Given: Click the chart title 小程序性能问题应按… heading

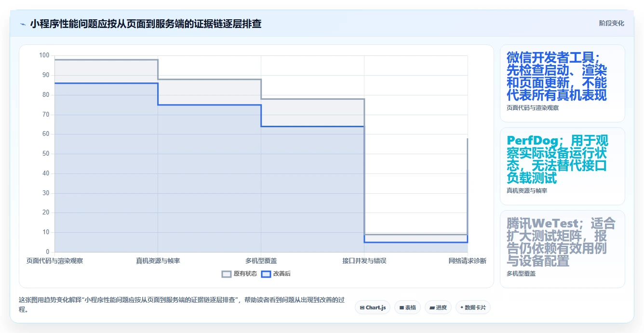Looking at the screenshot, I should click(146, 24).
